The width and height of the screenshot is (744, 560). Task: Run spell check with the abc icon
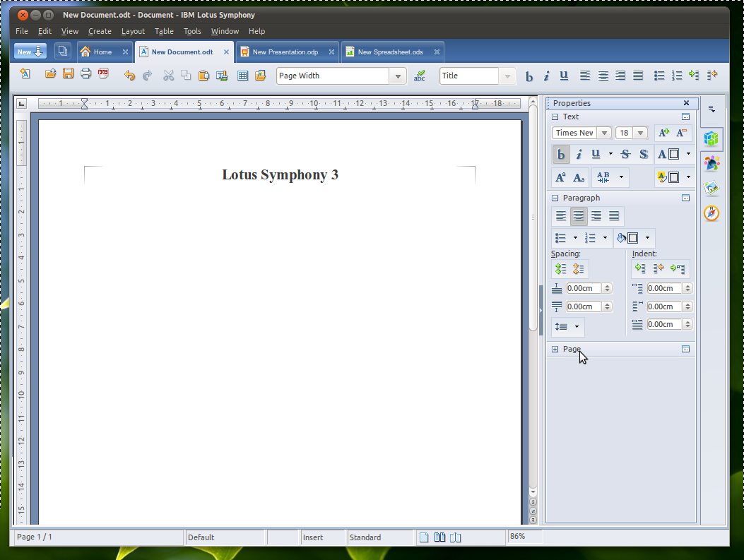420,76
